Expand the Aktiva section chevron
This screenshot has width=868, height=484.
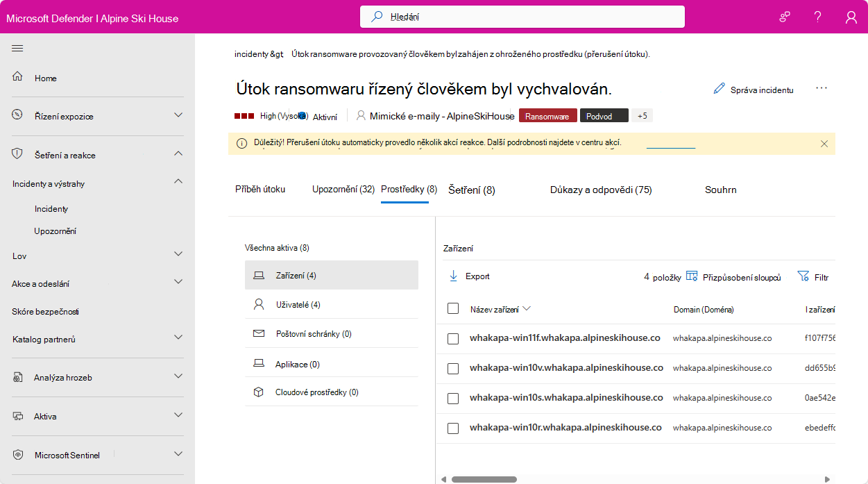pos(178,415)
